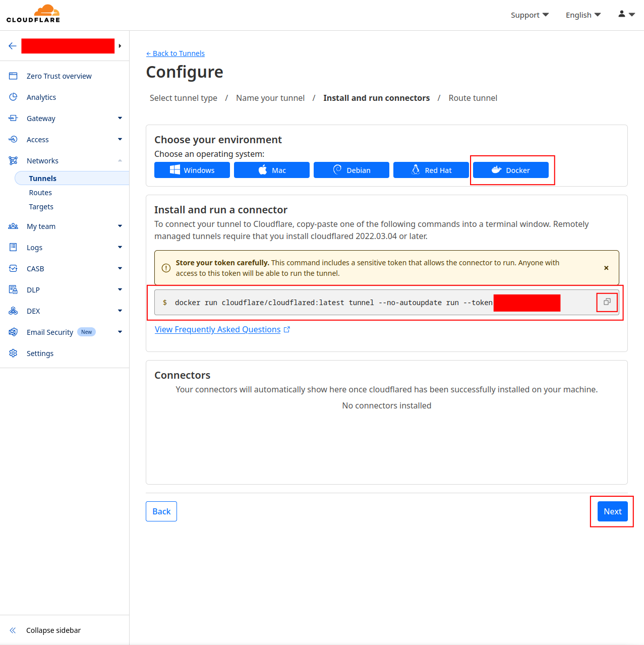The width and height of the screenshot is (644, 645).
Task: Click the My team people icon
Action: (13, 226)
